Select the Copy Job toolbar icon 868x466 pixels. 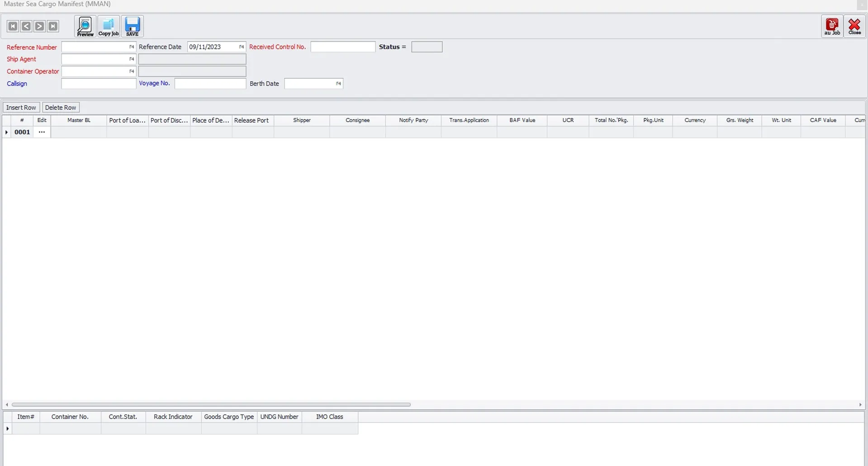click(x=108, y=26)
